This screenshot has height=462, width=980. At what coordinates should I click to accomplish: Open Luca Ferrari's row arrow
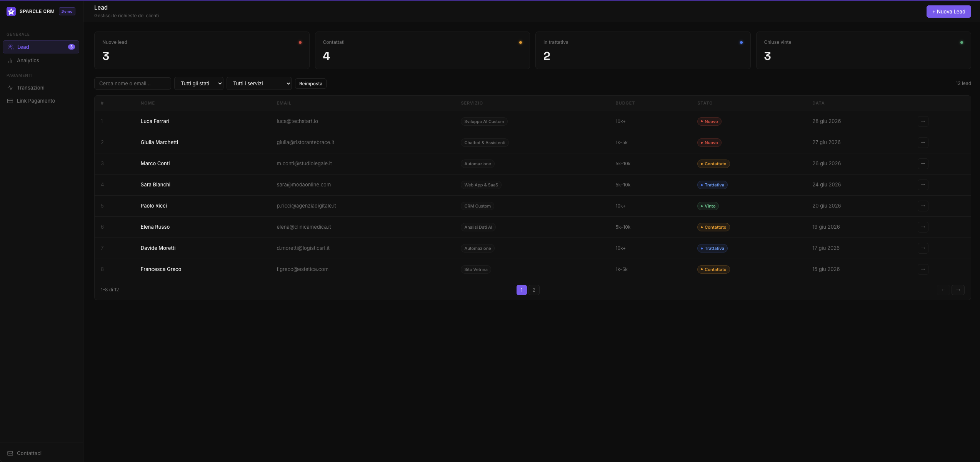923,121
